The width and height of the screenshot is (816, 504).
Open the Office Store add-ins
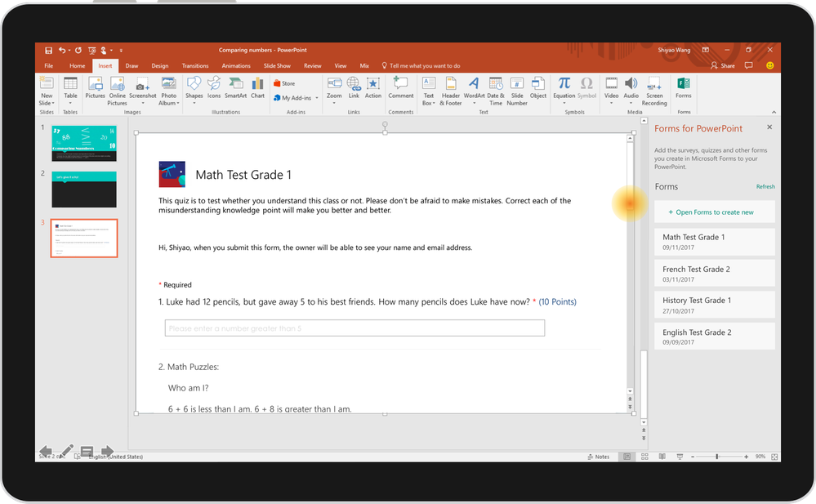(x=285, y=83)
